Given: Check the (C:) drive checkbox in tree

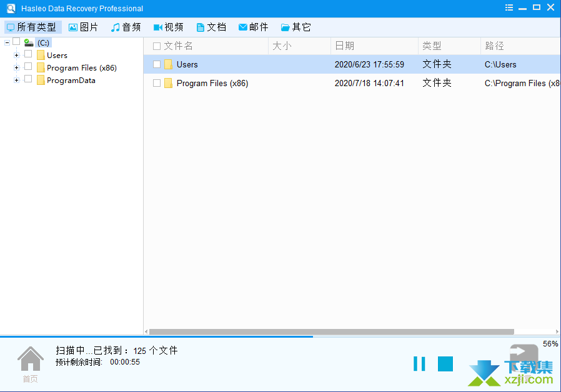Looking at the screenshot, I should (x=16, y=41).
